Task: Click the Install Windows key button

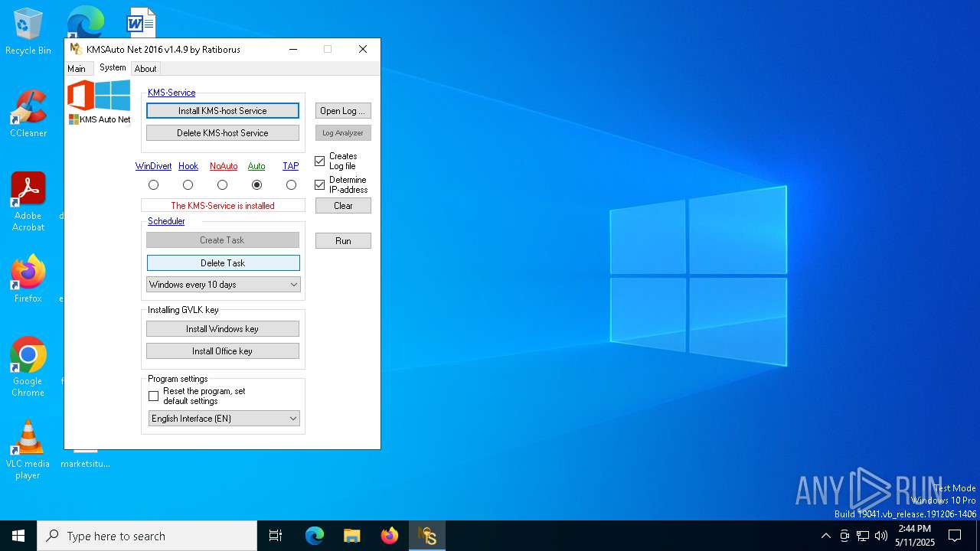Action: pos(223,329)
